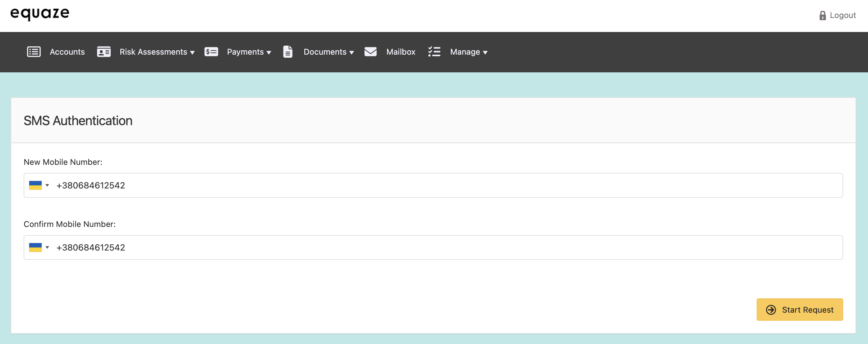Click the arrow icon on Start Request
Viewport: 868px width, 344px height.
pos(771,310)
